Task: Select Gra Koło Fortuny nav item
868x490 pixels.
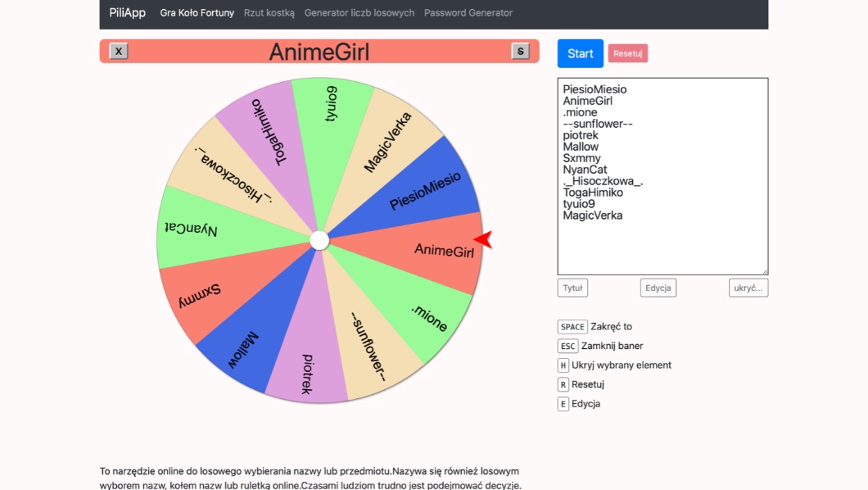Action: tap(197, 13)
